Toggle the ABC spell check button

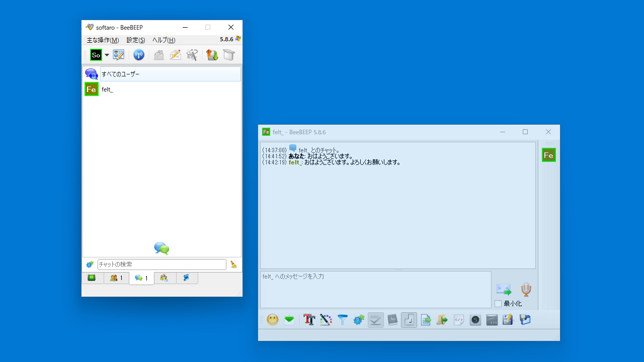pos(376,320)
